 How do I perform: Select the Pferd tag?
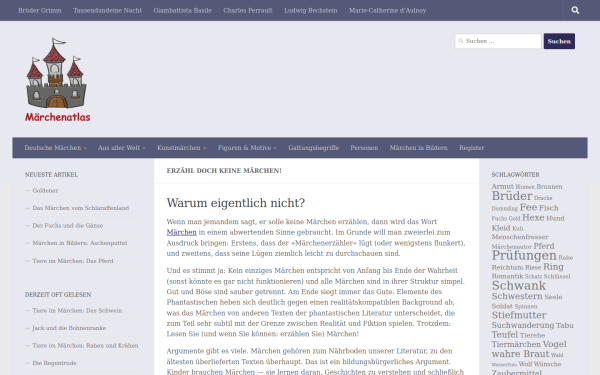(x=544, y=246)
